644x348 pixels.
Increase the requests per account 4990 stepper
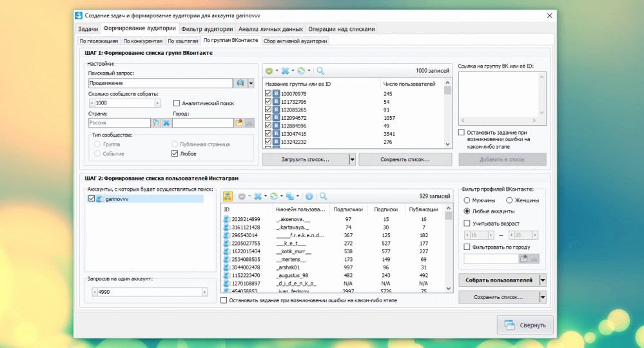(x=204, y=292)
